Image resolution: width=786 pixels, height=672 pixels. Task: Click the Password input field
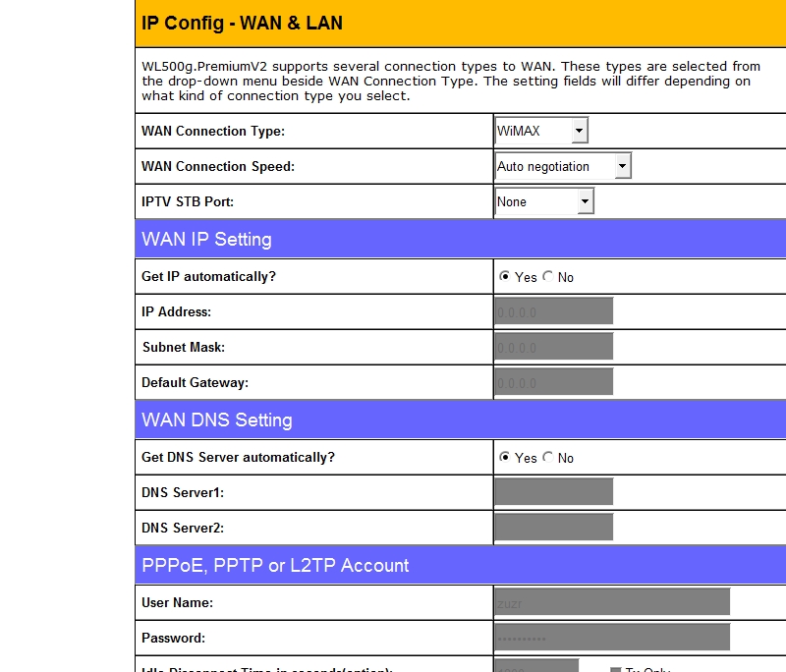pyautogui.click(x=612, y=638)
